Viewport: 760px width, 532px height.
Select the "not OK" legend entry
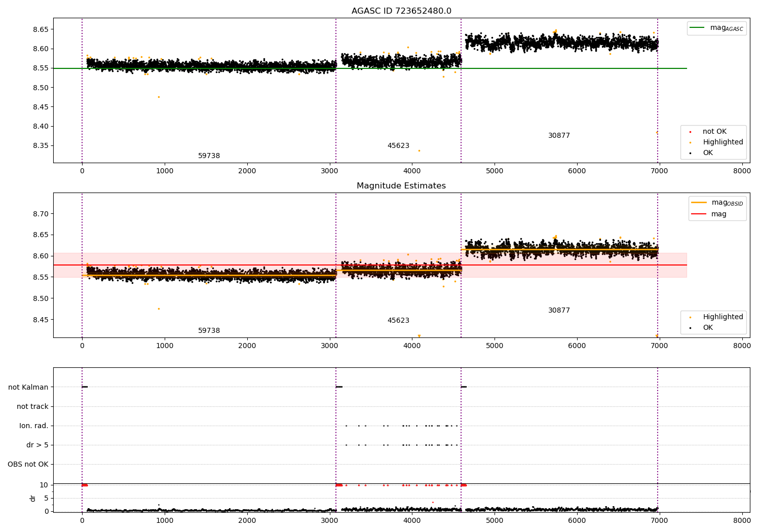pyautogui.click(x=714, y=132)
